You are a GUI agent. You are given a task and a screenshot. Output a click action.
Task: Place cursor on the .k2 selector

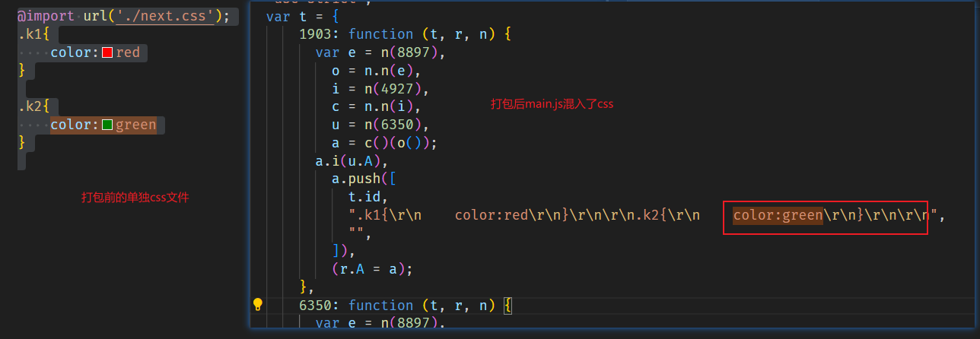pyautogui.click(x=30, y=106)
